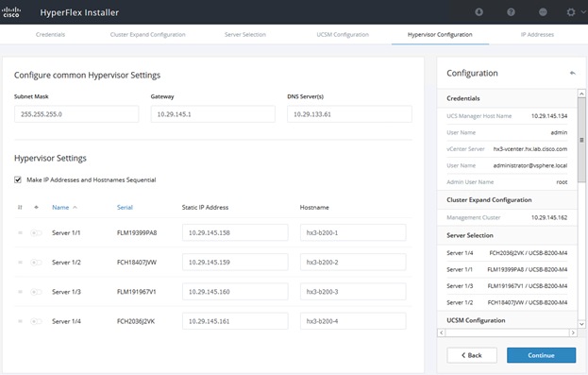Screen dimensions: 588x375
Task: Edit hostname hx3-b200-3 field
Action: click(x=353, y=292)
